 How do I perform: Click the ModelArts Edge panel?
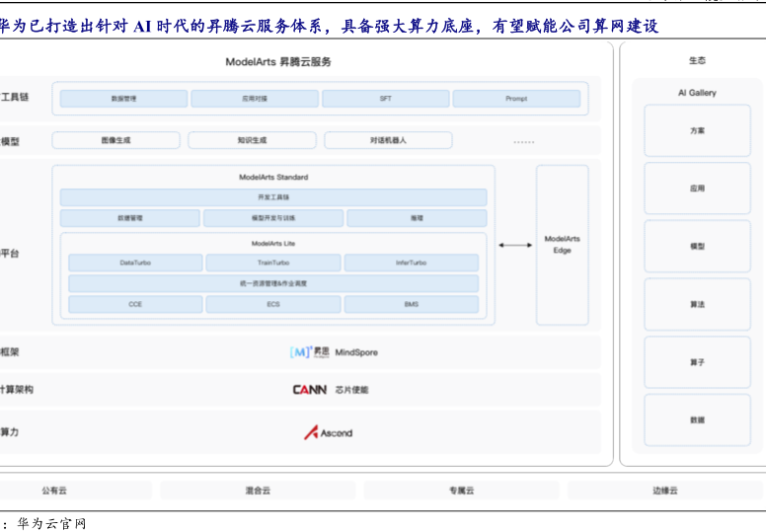pos(563,245)
